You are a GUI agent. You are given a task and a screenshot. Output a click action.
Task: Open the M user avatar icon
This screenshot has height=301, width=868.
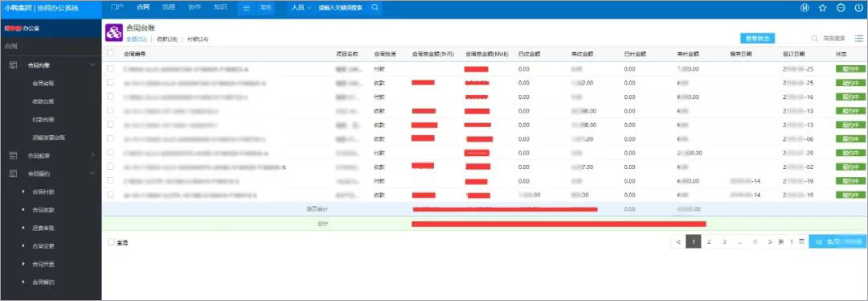tap(805, 8)
